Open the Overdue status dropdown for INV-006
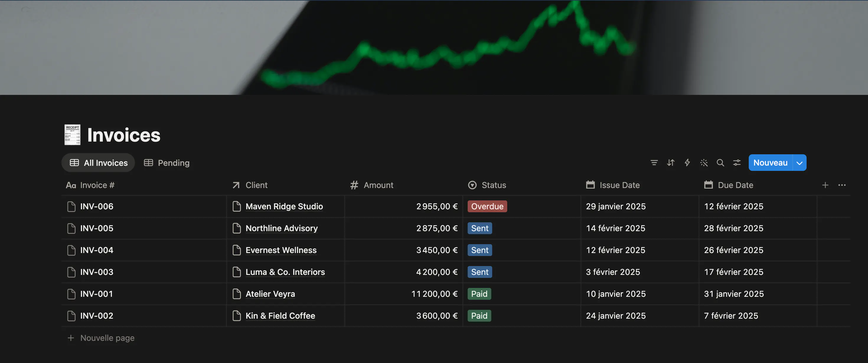The image size is (868, 363). click(487, 206)
